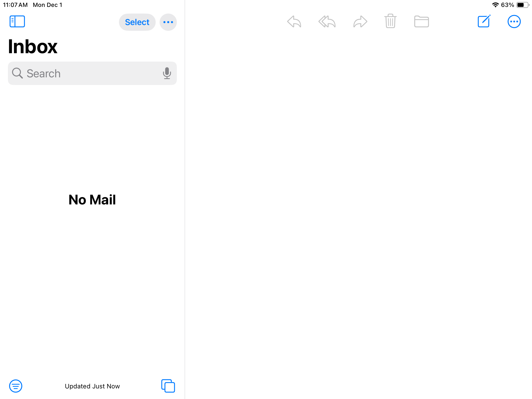Screen dimensions: 532x399
Task: Start dictation with the microphone icon
Action: (x=167, y=73)
